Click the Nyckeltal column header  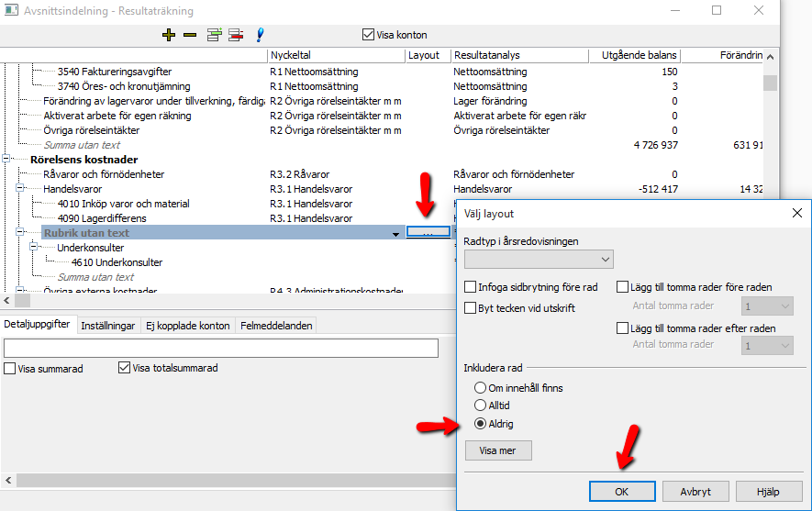tap(336, 55)
